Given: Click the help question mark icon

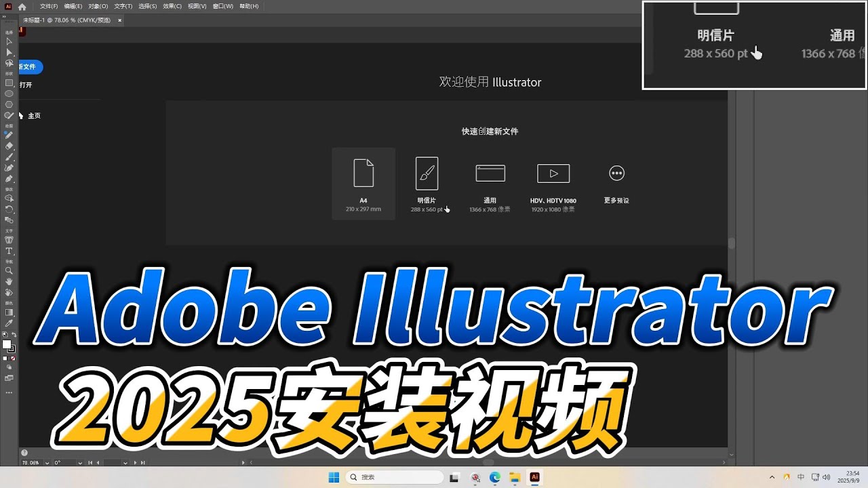Looking at the screenshot, I should tap(24, 453).
